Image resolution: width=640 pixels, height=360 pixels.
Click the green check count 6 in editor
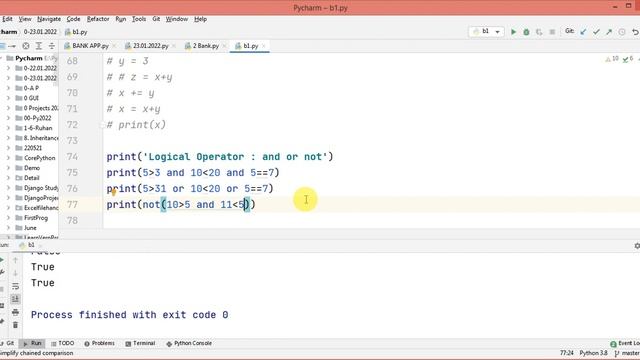point(628,60)
